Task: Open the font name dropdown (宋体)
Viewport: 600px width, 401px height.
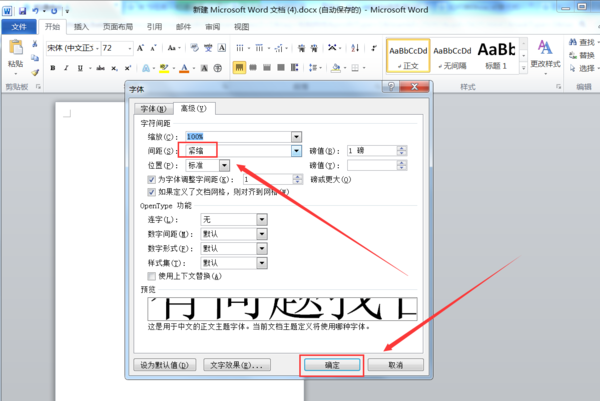Action: [x=98, y=48]
